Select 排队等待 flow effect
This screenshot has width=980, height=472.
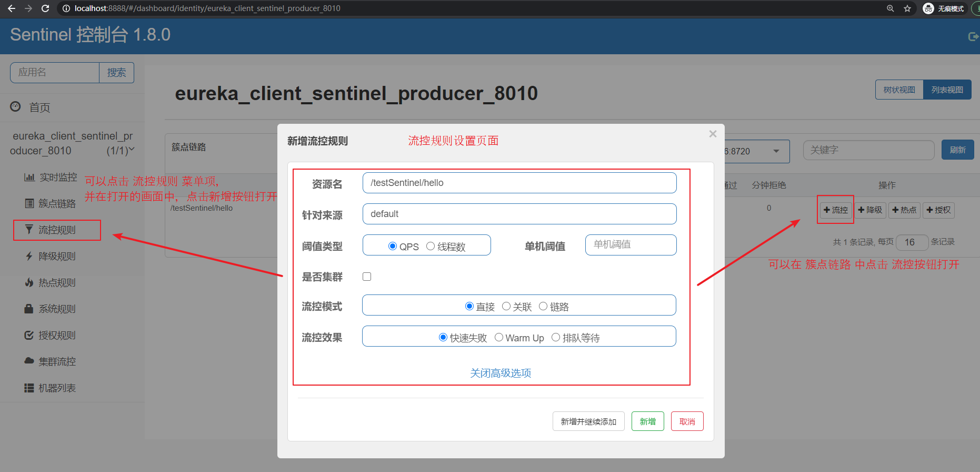pyautogui.click(x=556, y=337)
